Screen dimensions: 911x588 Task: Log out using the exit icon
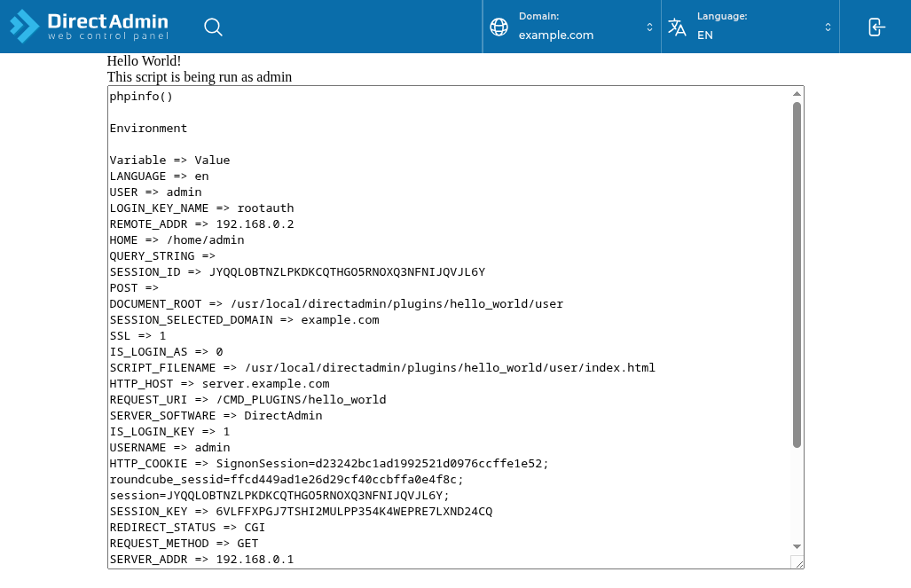[876, 27]
